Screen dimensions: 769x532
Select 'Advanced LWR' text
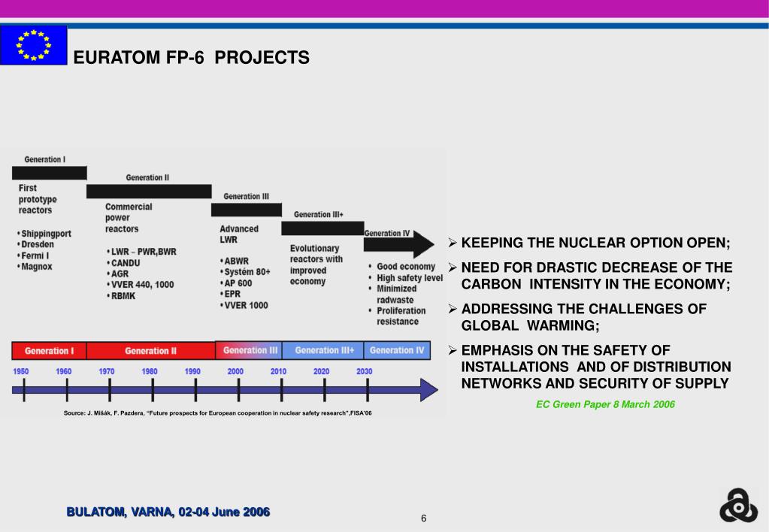239,234
